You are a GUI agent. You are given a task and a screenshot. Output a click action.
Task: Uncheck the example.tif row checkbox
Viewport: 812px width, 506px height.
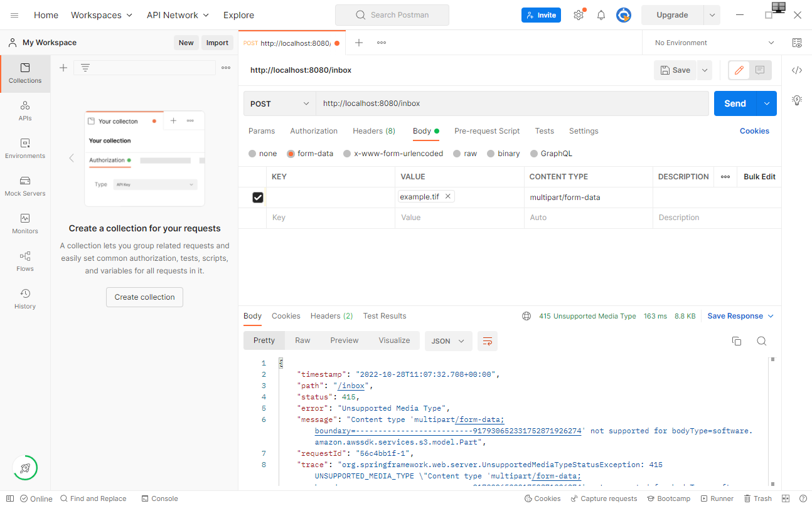point(258,198)
